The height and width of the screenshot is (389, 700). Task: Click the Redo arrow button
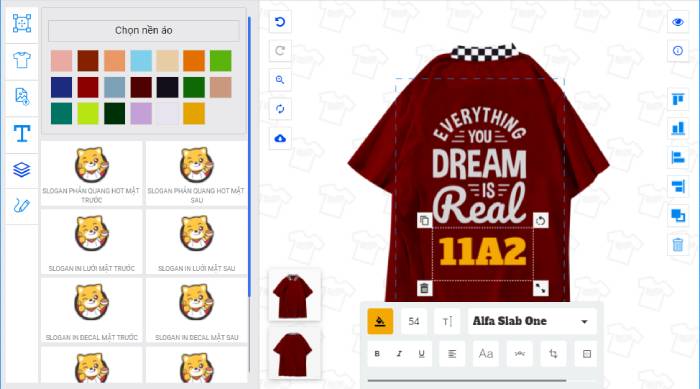(280, 50)
